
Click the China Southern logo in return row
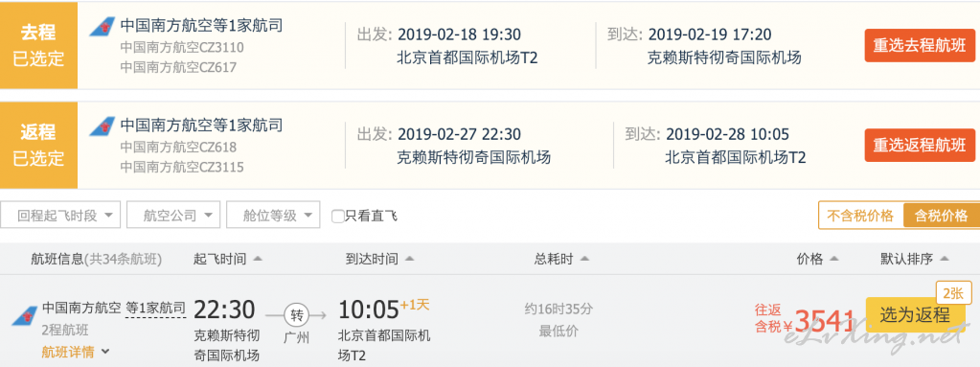(103, 126)
